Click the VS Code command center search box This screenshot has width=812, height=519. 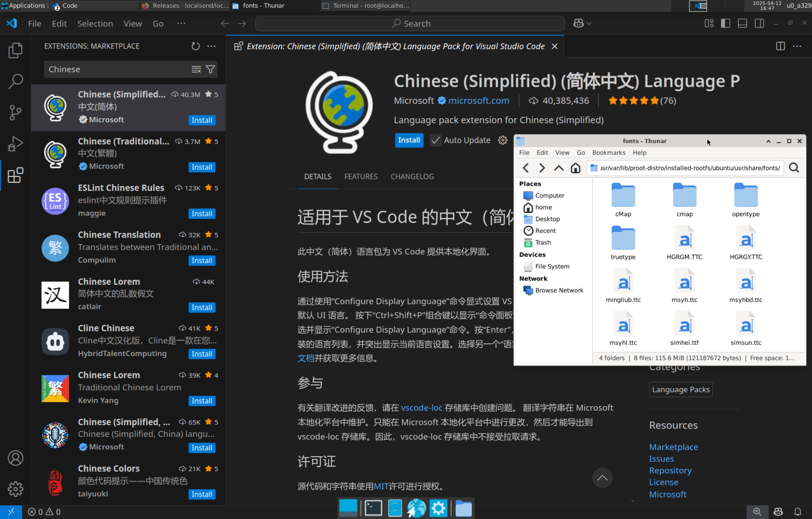[x=410, y=24]
